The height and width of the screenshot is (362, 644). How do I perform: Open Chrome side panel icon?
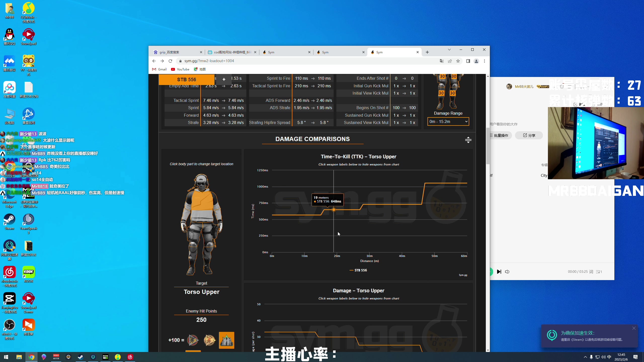(468, 61)
